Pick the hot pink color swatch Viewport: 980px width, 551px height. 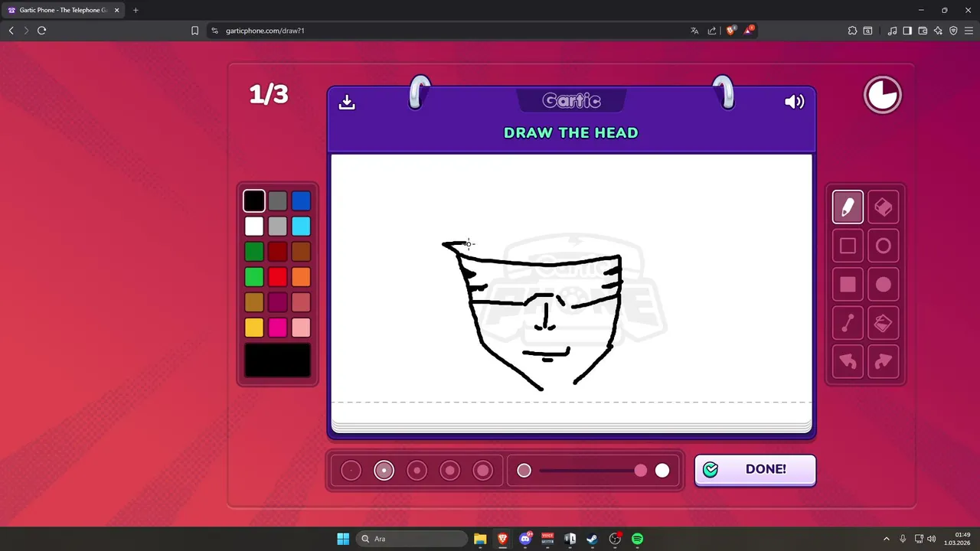(278, 328)
